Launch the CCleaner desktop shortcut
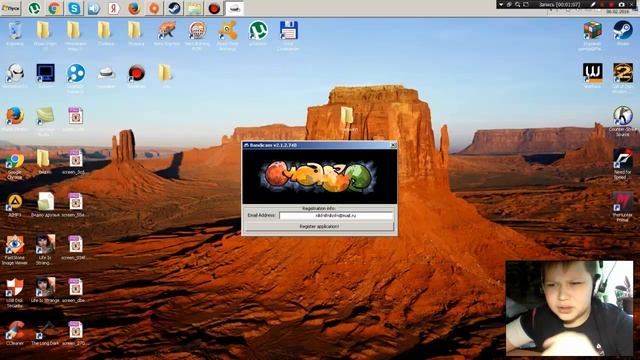The width and height of the screenshot is (640, 360). [15, 333]
